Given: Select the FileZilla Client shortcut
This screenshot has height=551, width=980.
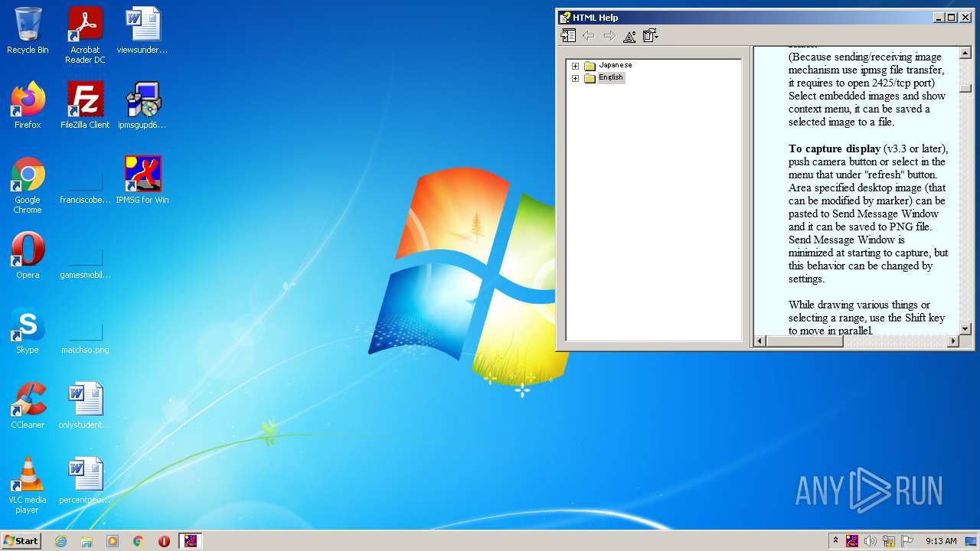Looking at the screenshot, I should [x=85, y=106].
